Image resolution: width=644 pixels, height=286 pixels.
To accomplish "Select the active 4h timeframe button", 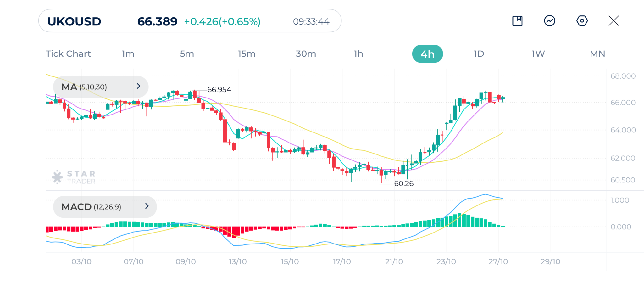I will (x=427, y=54).
